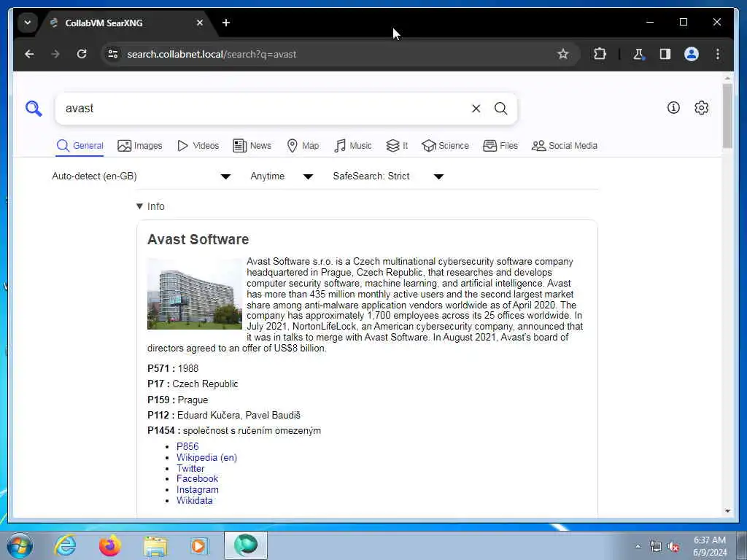
Task: Click the Avast building thumbnail image
Action: (194, 293)
